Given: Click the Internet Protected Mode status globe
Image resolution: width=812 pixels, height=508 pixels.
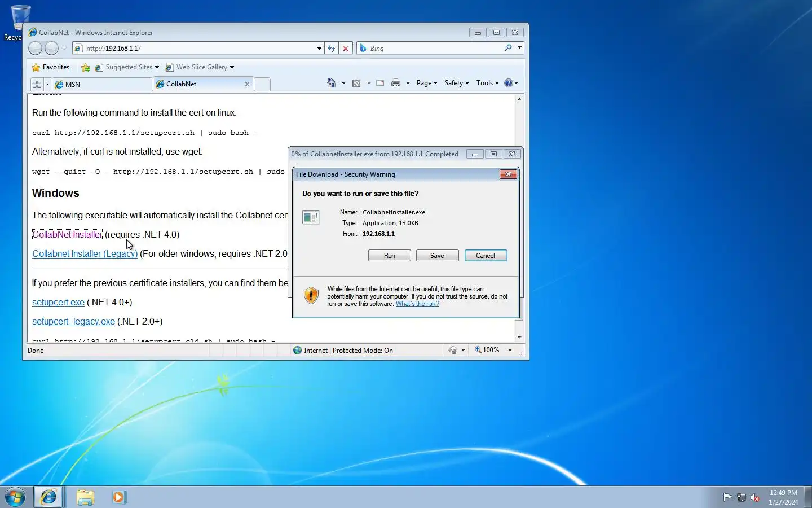Looking at the screenshot, I should [x=297, y=351].
